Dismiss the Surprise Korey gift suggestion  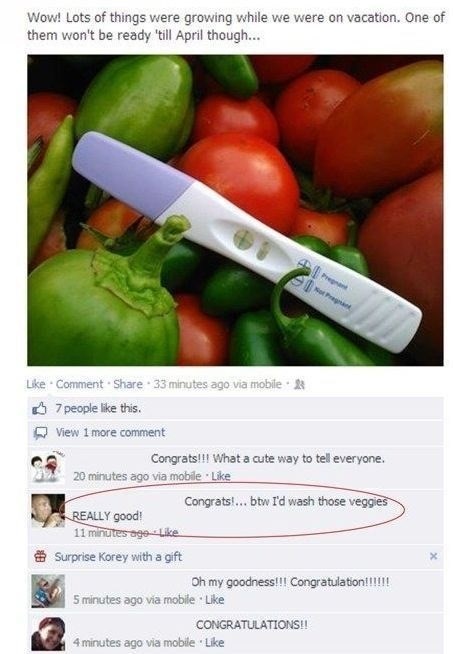click(x=433, y=556)
